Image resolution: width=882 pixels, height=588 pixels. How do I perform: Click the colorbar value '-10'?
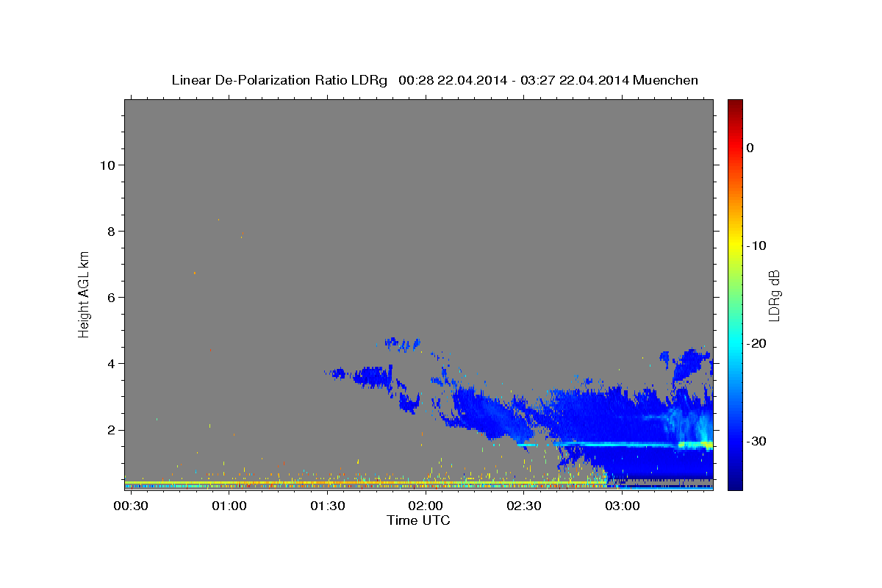click(755, 245)
